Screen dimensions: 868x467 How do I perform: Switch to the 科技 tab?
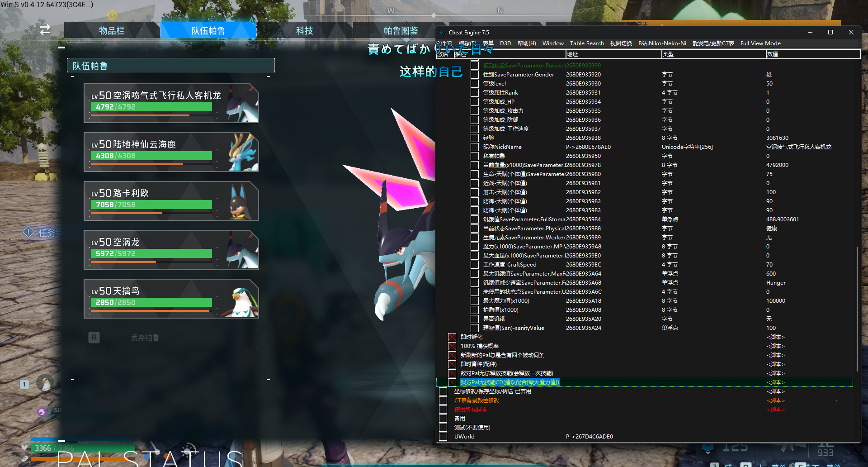click(304, 30)
